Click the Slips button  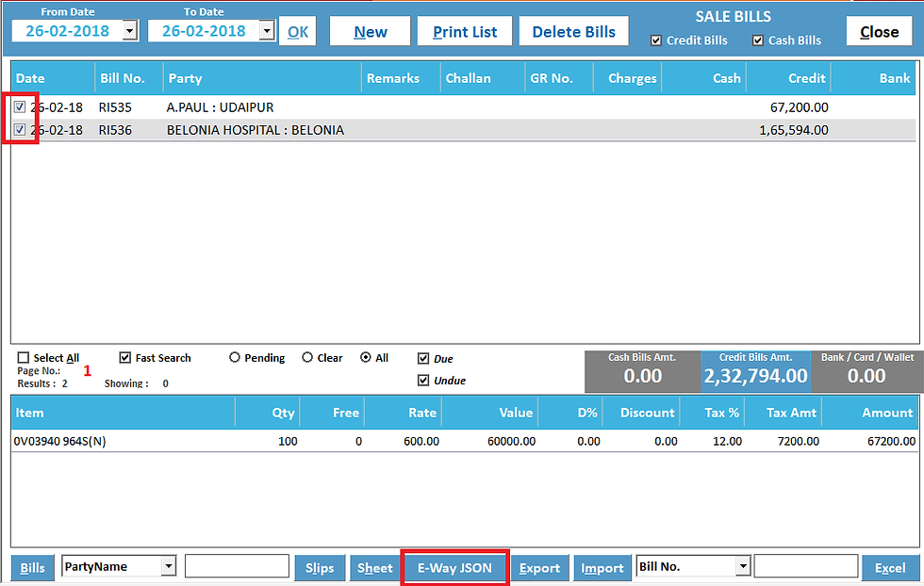[x=320, y=568]
